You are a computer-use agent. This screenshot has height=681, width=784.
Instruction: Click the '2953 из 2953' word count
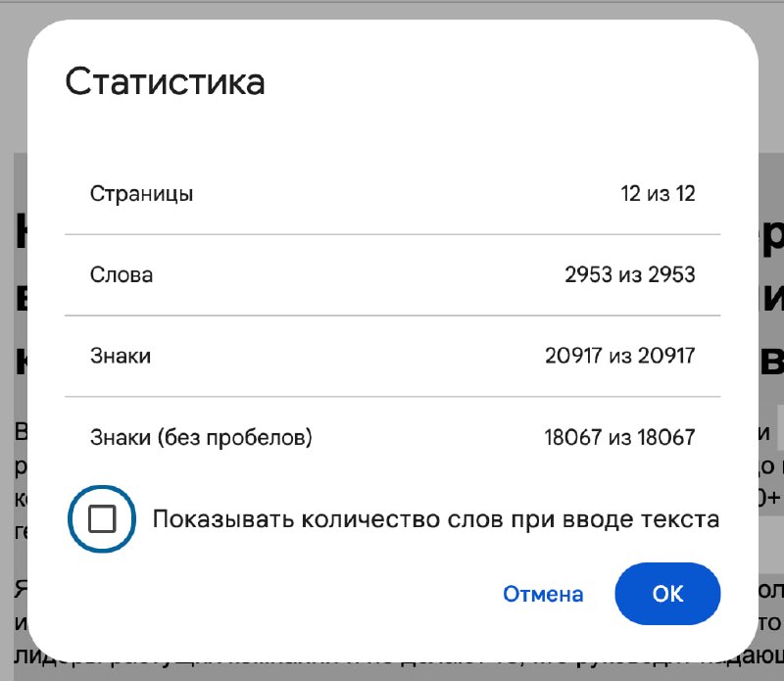tap(630, 274)
